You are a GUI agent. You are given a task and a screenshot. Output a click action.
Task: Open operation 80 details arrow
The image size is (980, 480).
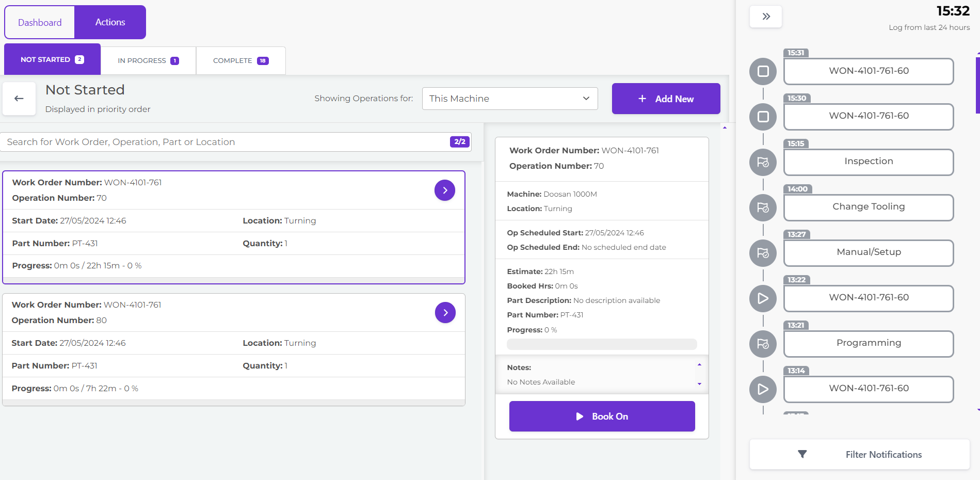[x=445, y=313]
